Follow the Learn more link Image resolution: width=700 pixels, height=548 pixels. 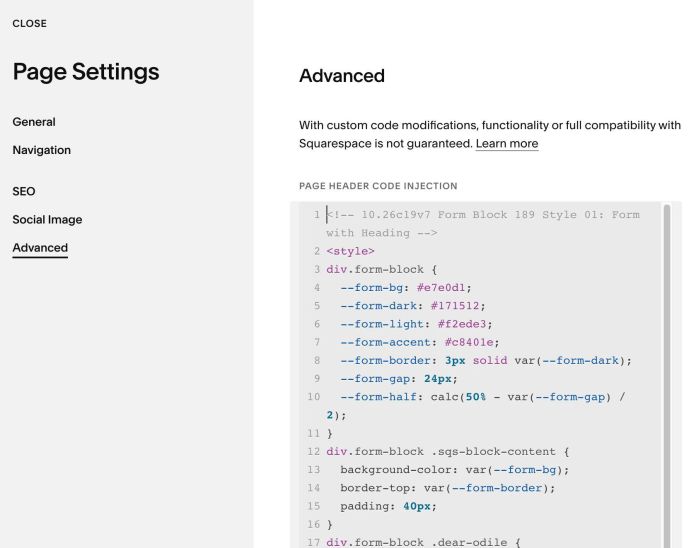tap(507, 144)
